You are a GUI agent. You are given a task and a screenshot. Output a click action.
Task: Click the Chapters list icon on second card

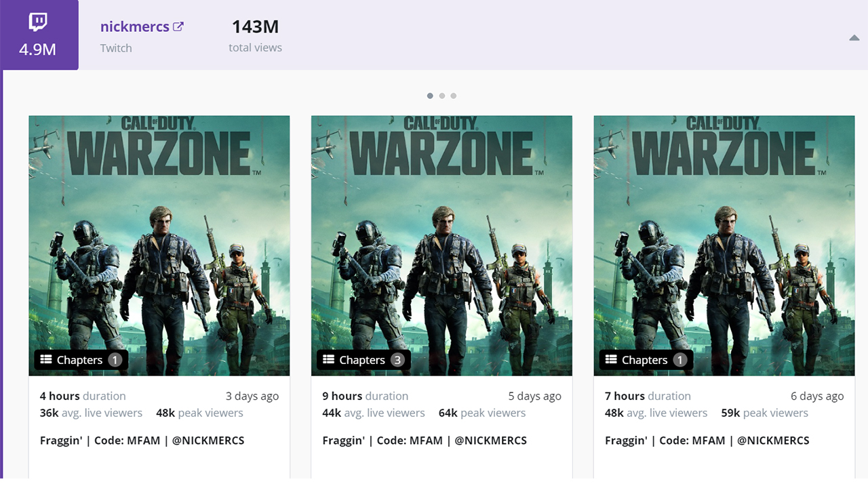(329, 360)
